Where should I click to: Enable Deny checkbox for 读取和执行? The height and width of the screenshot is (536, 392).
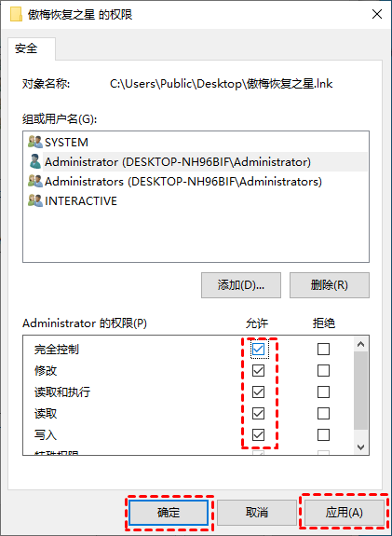[323, 392]
